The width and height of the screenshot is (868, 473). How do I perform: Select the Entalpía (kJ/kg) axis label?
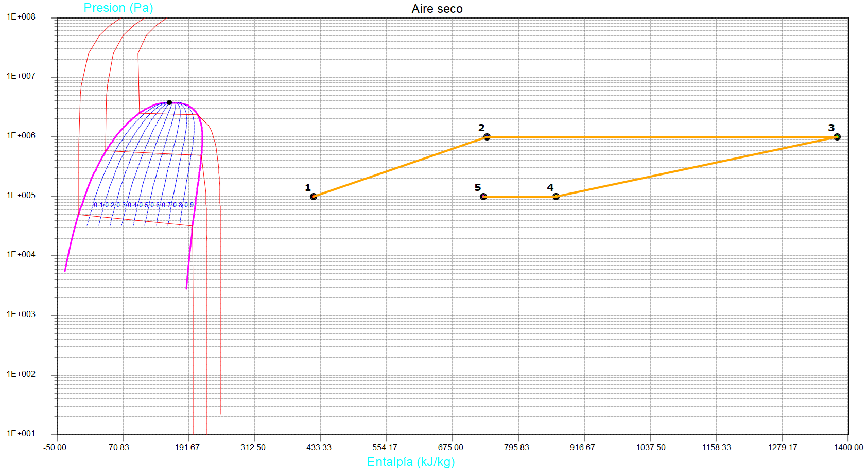point(410,462)
